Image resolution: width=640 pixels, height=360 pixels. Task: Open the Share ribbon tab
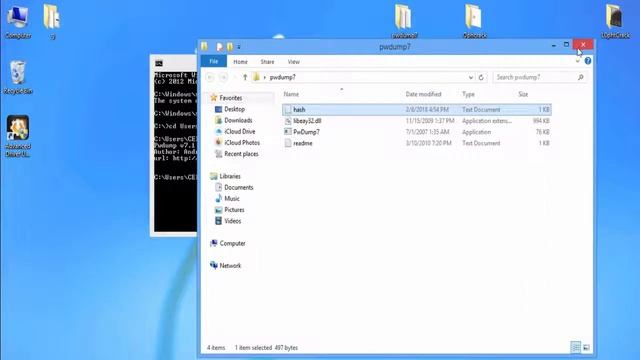[x=267, y=62]
